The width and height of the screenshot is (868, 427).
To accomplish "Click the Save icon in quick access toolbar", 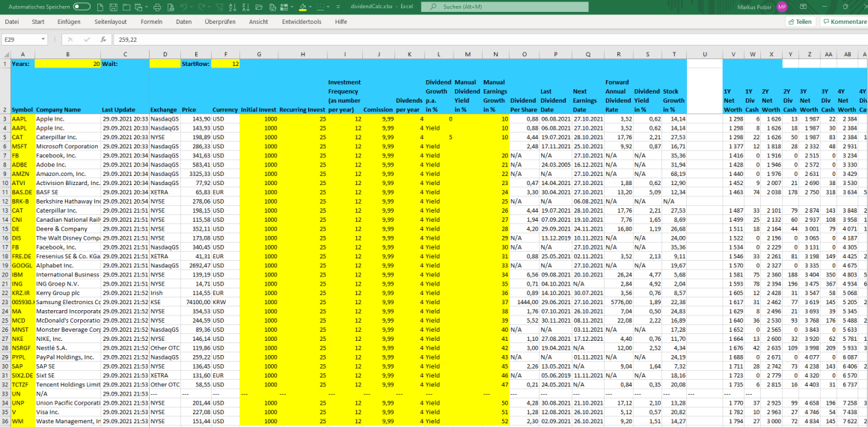I will (x=113, y=7).
